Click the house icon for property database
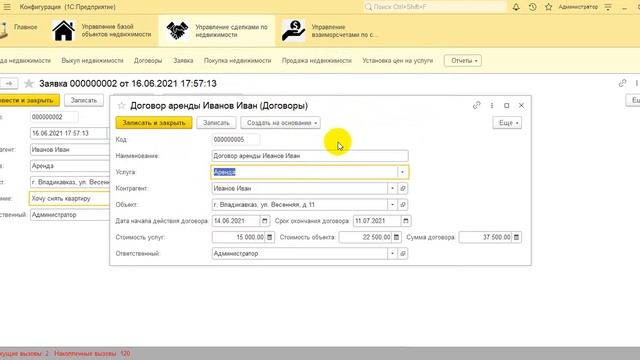 click(x=64, y=31)
